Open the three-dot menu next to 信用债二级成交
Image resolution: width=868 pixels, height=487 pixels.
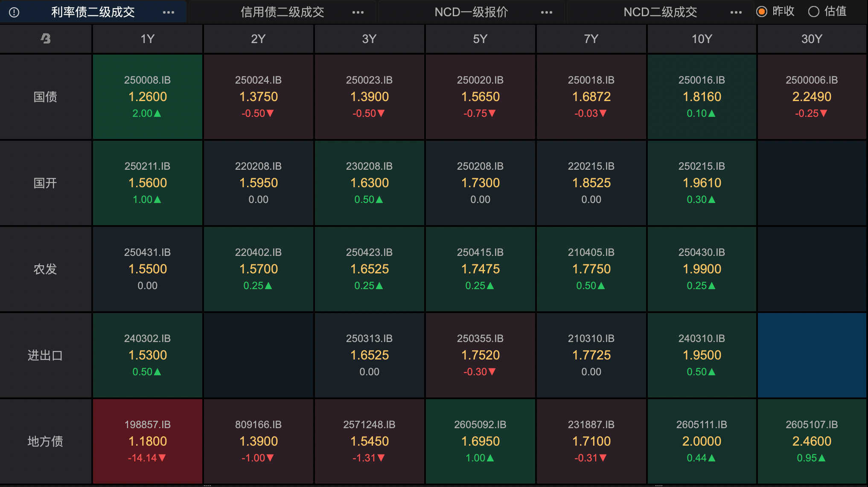[358, 12]
